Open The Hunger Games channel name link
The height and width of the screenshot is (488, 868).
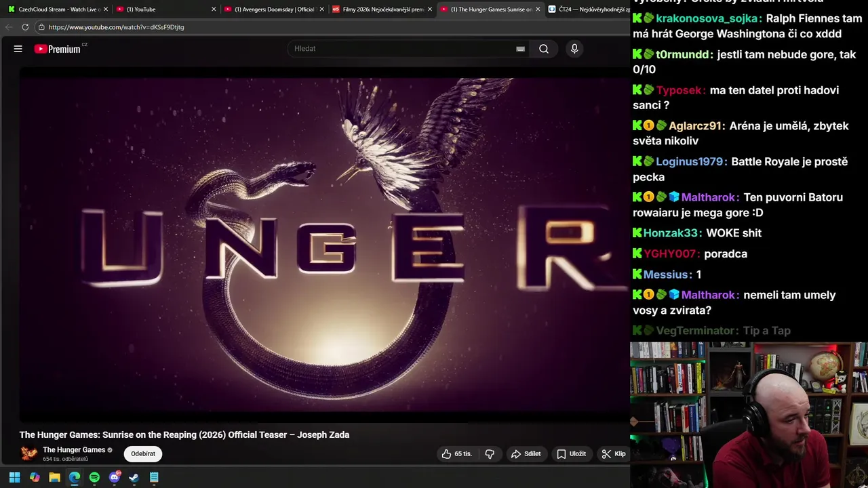point(74,450)
